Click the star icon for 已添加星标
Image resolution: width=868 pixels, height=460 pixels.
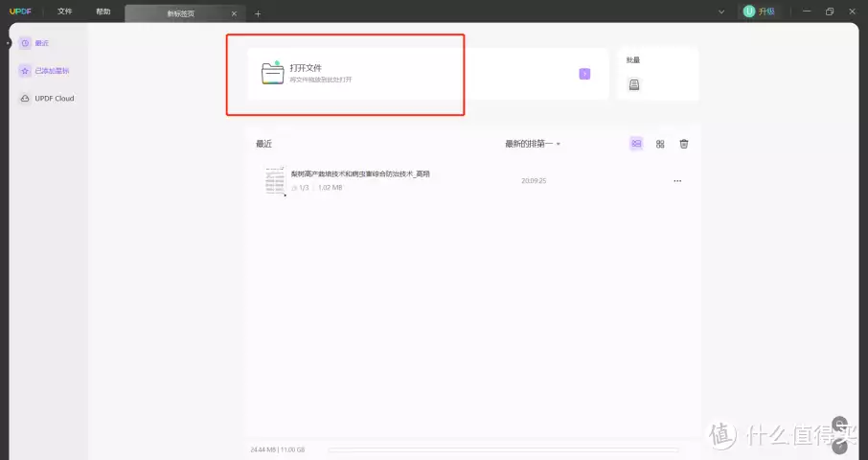(25, 71)
